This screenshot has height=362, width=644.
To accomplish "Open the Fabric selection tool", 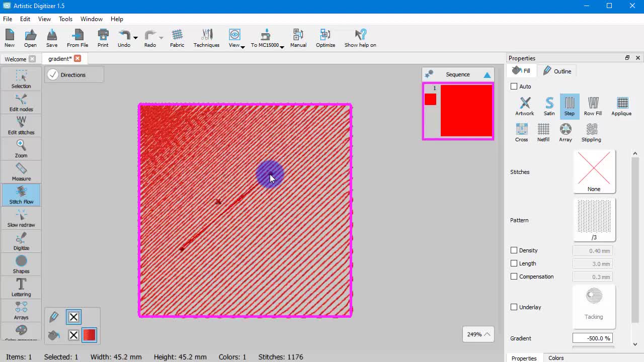I will [177, 38].
